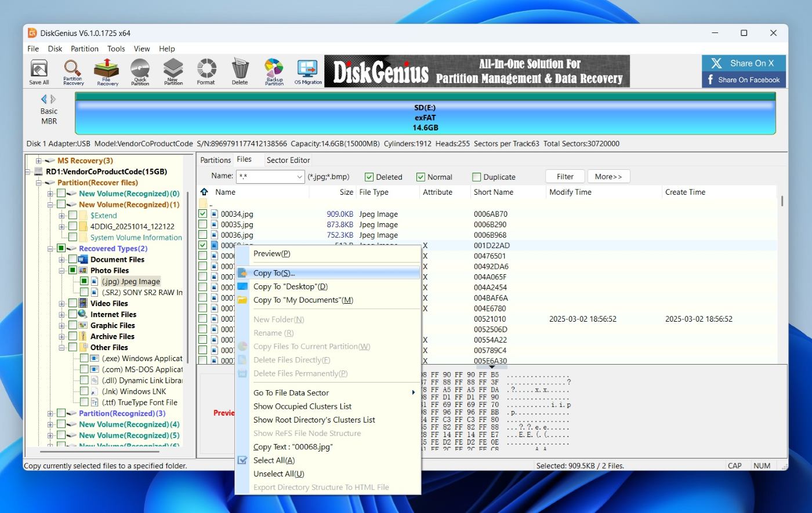Select the Backup Partition icon
Image resolution: width=812 pixels, height=513 pixels.
click(273, 71)
